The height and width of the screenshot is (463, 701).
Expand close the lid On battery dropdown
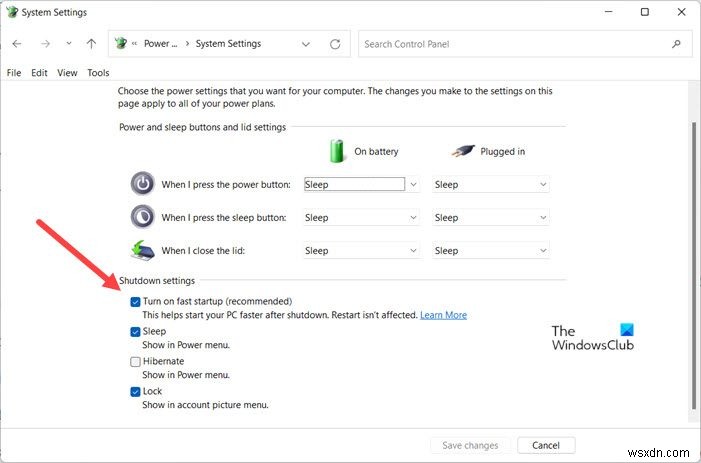pos(361,250)
